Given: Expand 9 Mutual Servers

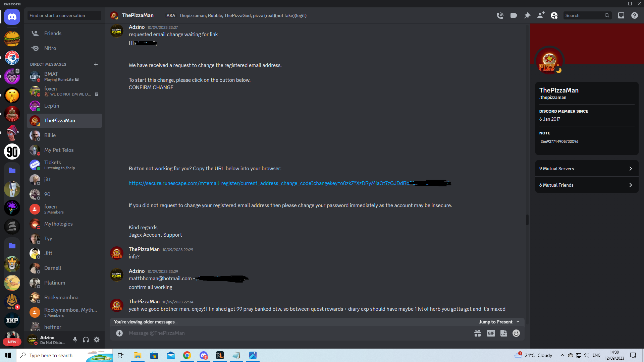Looking at the screenshot, I should 587,169.
